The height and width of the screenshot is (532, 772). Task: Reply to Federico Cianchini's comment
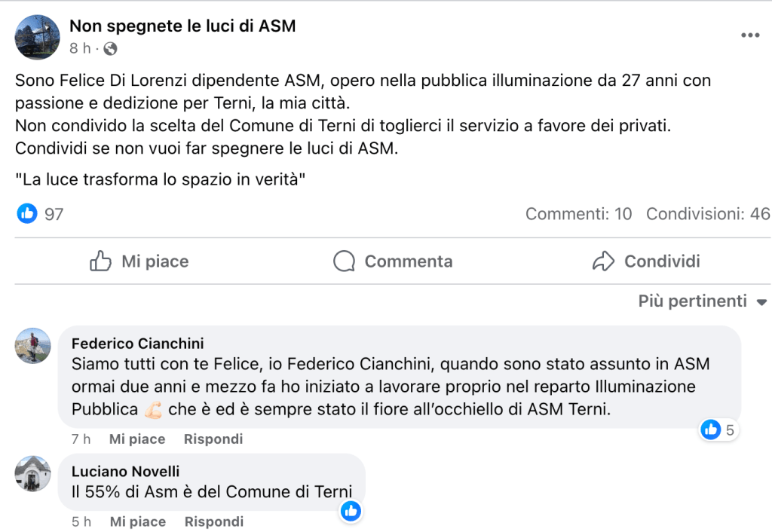coord(213,439)
